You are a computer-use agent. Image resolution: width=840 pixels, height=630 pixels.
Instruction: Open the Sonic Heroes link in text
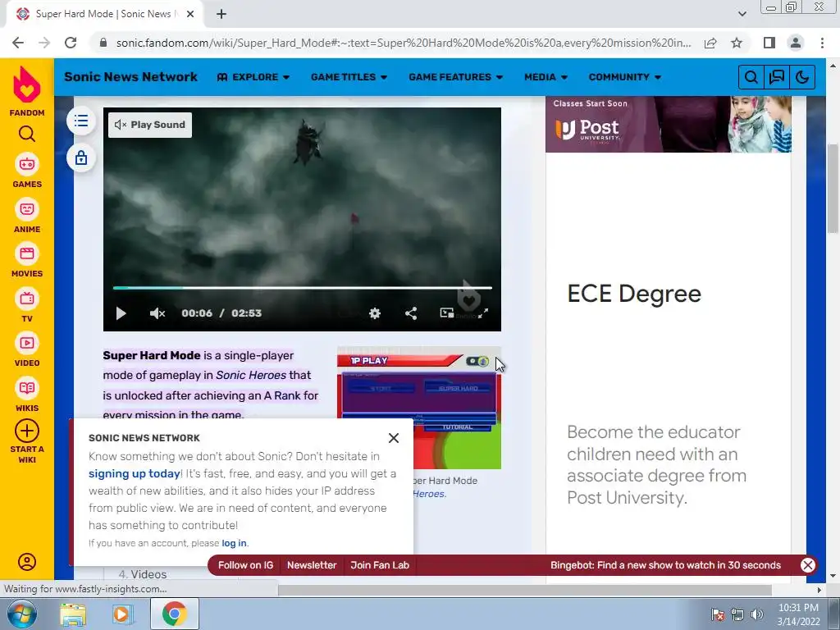251,375
